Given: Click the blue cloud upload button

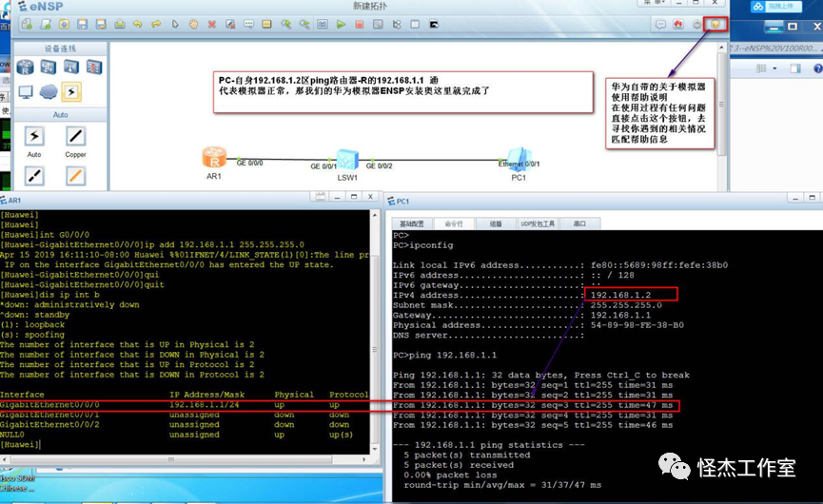Looking at the screenshot, I should [x=776, y=7].
